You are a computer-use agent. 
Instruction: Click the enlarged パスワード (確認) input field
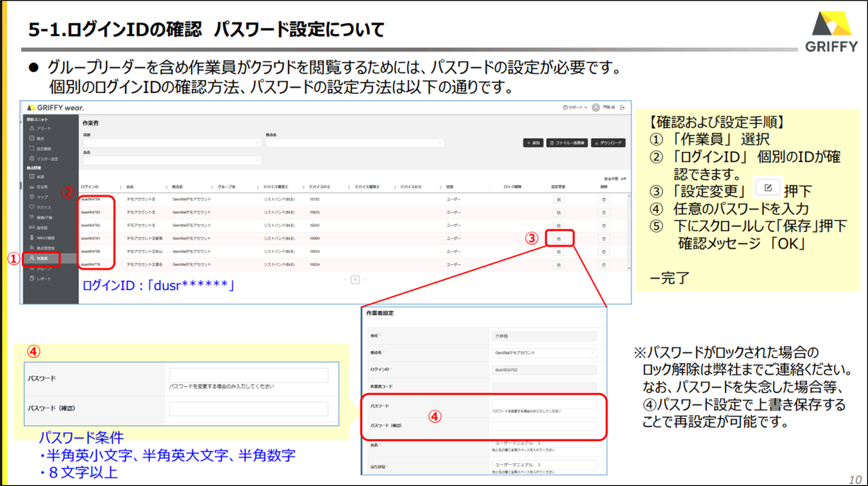[x=249, y=408]
